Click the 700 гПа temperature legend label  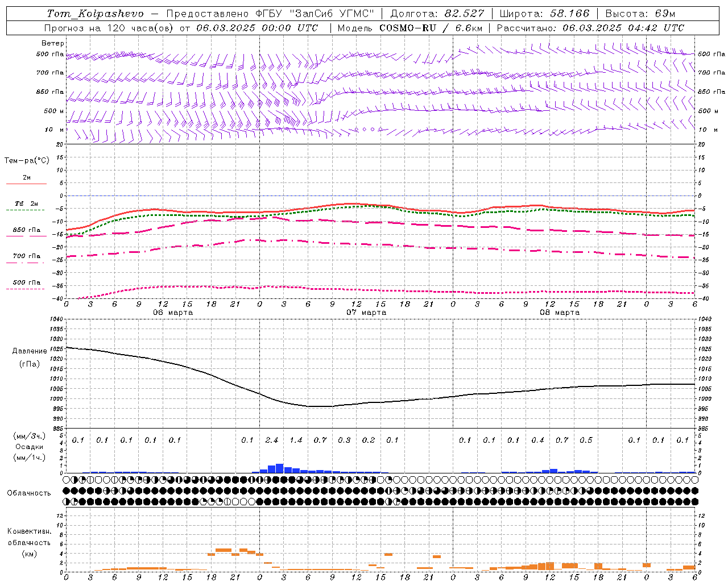click(26, 256)
